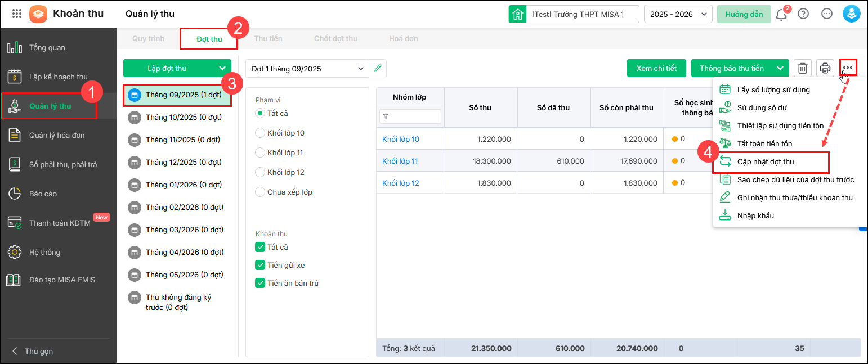The height and width of the screenshot is (364, 868).
Task: Click the pencil edit icon beside period name
Action: tap(378, 68)
